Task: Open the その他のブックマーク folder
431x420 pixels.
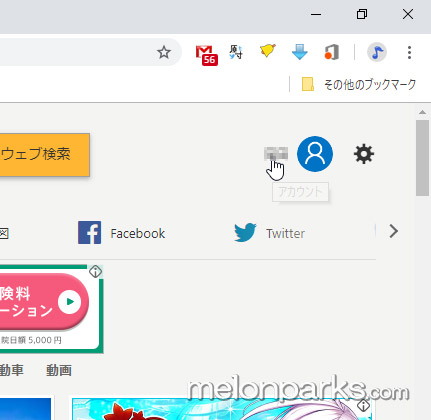Action: (359, 84)
